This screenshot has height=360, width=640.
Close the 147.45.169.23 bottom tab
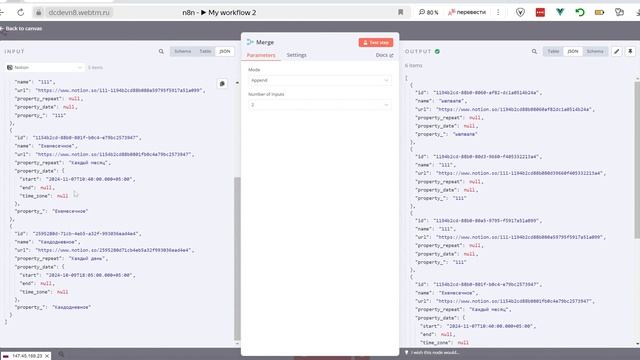[47, 356]
